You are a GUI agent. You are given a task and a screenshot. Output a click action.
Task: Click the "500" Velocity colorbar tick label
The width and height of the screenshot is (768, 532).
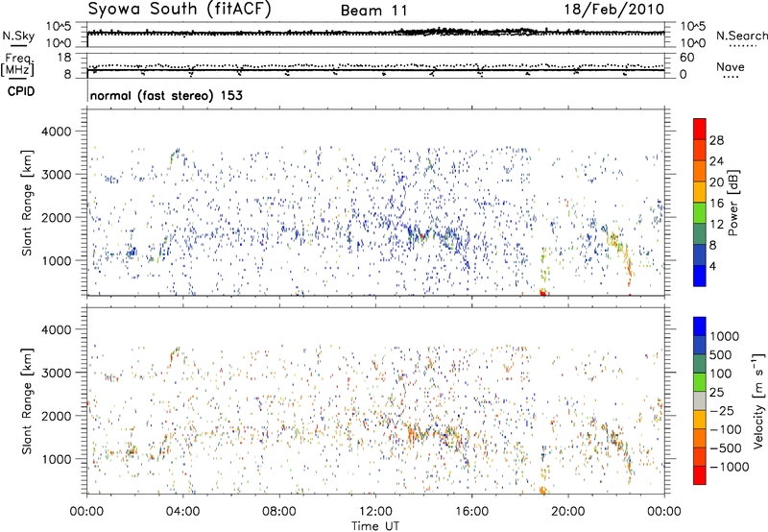pyautogui.click(x=721, y=355)
